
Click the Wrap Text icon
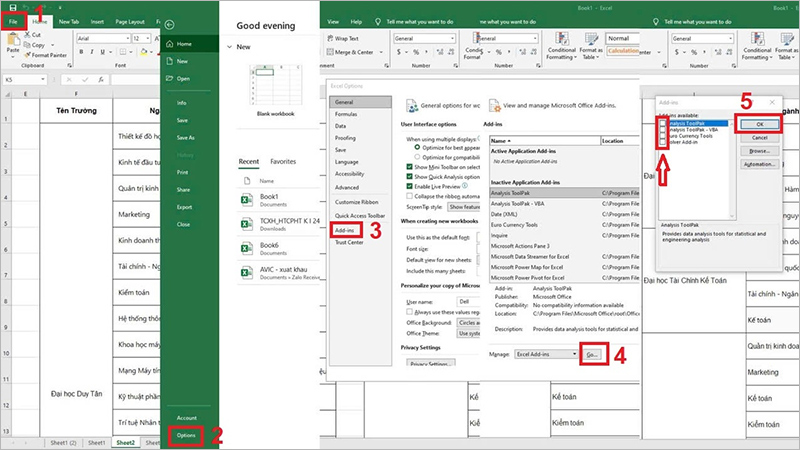331,38
